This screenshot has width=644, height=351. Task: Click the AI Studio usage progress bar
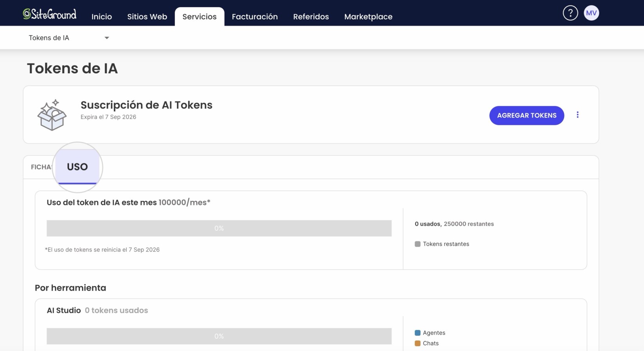pyautogui.click(x=219, y=336)
